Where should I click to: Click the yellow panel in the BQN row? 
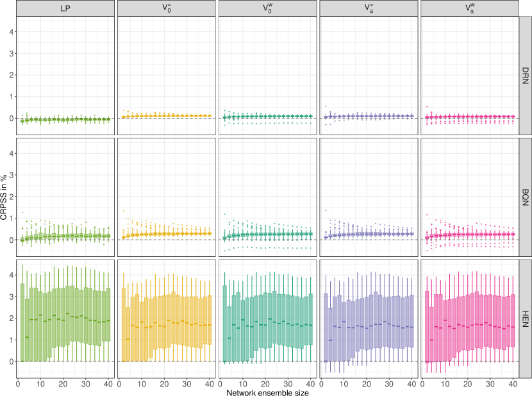coord(166,196)
